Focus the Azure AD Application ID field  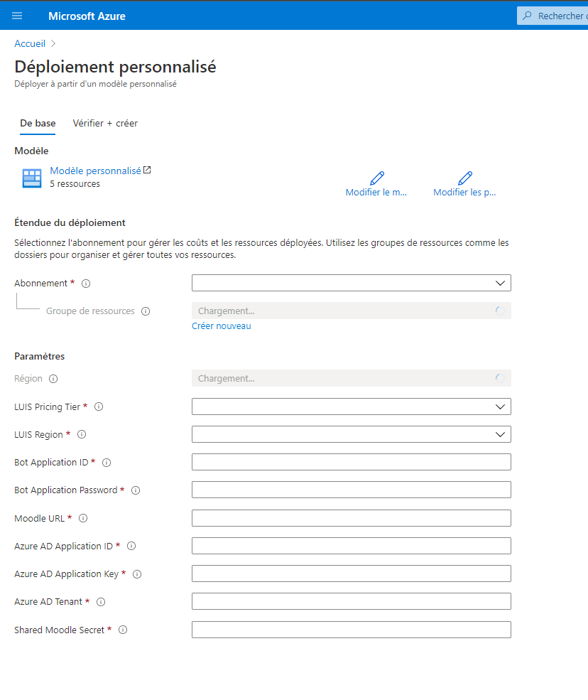tap(352, 546)
